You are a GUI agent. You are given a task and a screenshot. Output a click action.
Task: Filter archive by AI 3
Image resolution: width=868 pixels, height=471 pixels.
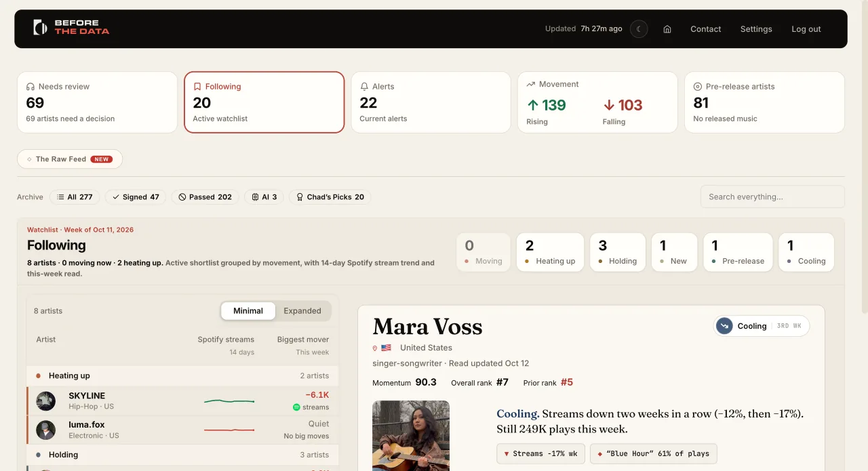[264, 197]
